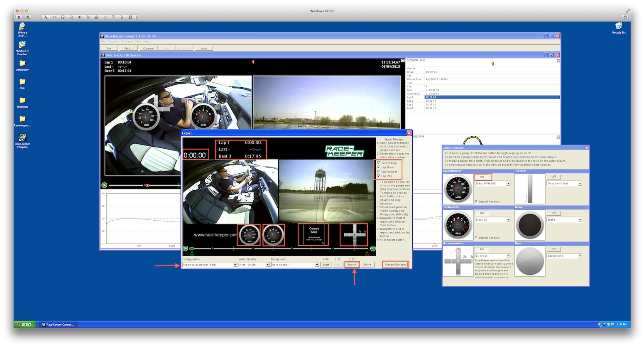Image resolution: width=644 pixels, height=347 pixels.
Task: Click the VMware pause button
Action: pyautogui.click(x=19, y=17)
